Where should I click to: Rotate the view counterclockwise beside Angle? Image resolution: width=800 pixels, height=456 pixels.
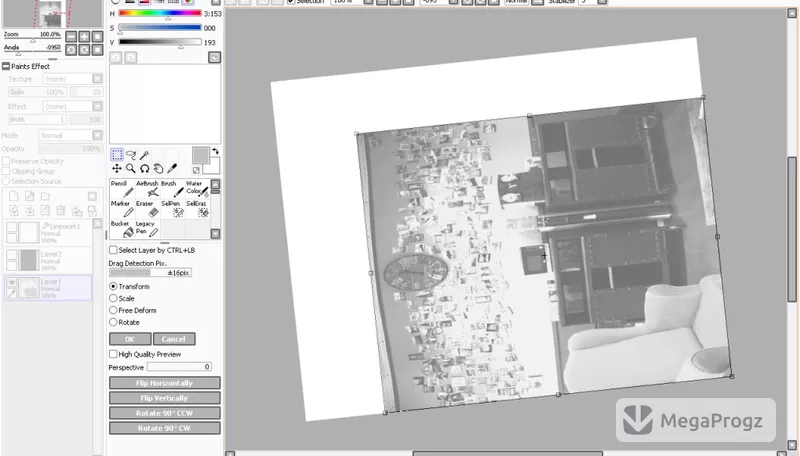(71, 49)
